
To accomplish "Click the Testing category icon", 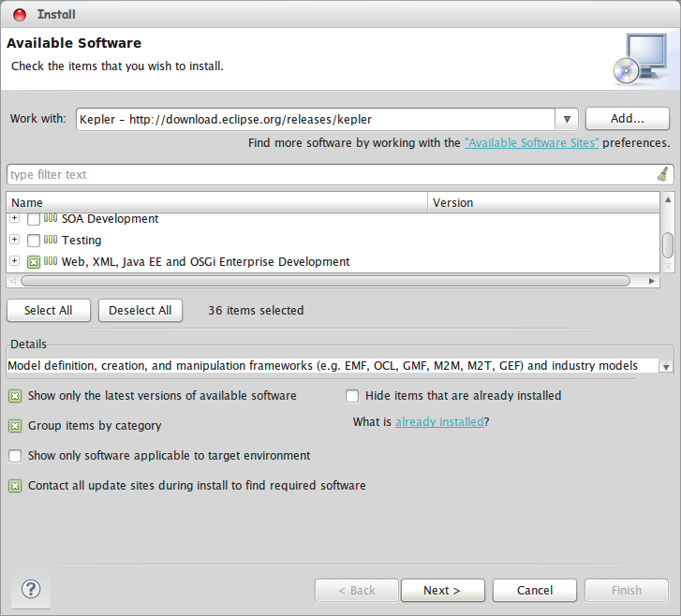I will coord(51,240).
